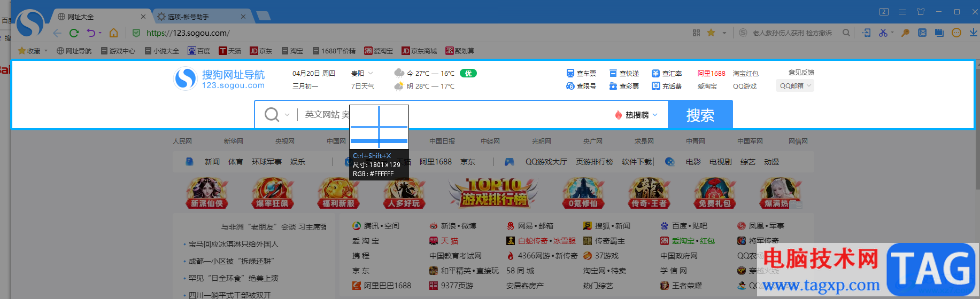Reload the page with refresh icon
Viewport: 980px width, 299px height.
pos(74,33)
